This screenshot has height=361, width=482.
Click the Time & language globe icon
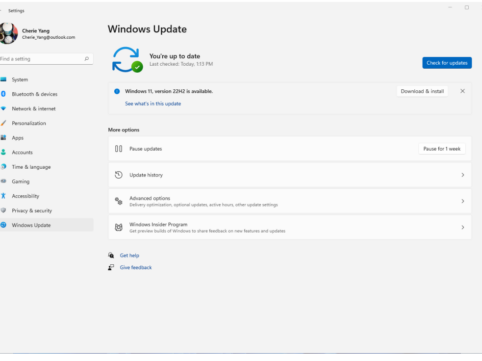click(3, 167)
